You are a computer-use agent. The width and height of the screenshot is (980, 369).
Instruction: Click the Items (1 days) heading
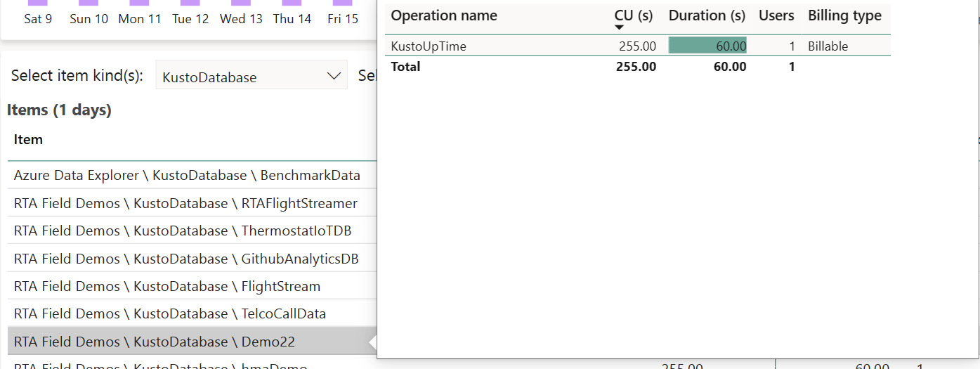(59, 110)
